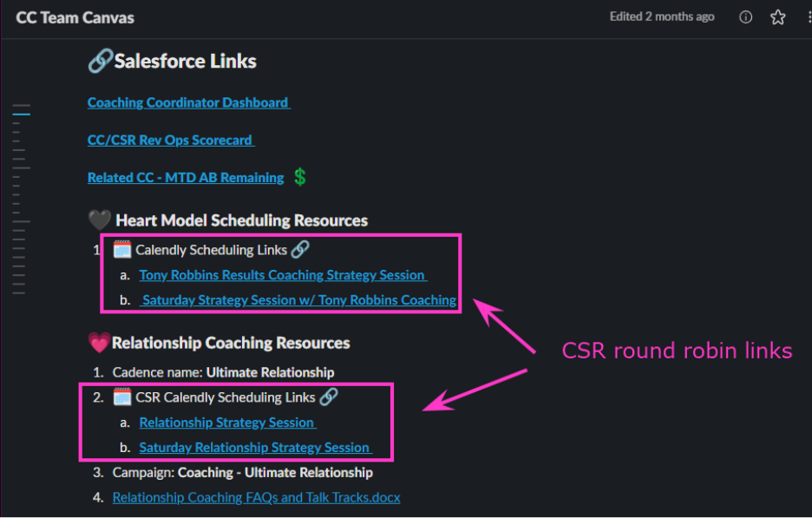Screen dimensions: 812x518
Task: Click calendar icon beside CSR Calendly Scheduling Links
Action: click(122, 397)
